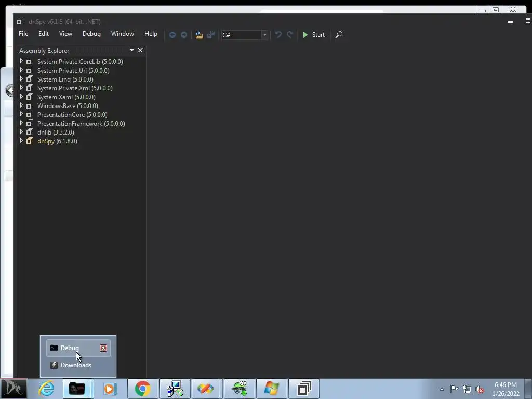Select WindowsBase (5.0.0.0) assembly text
Viewport: 532px width, 399px height.
pyautogui.click(x=68, y=106)
